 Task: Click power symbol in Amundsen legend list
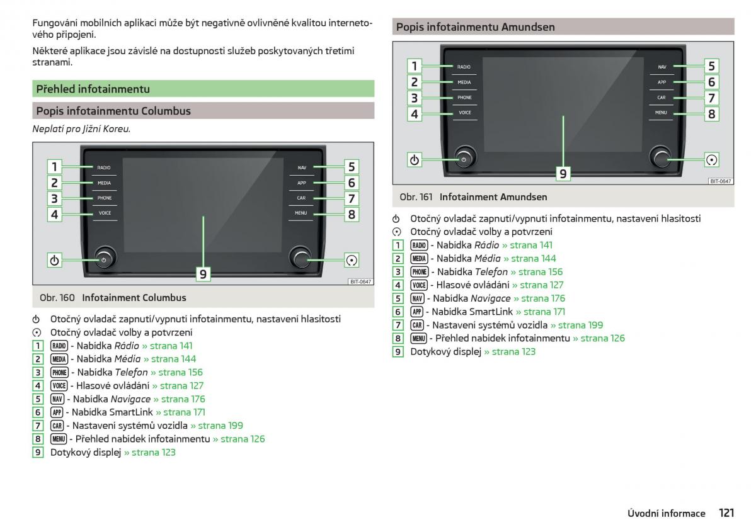pyautogui.click(x=396, y=218)
